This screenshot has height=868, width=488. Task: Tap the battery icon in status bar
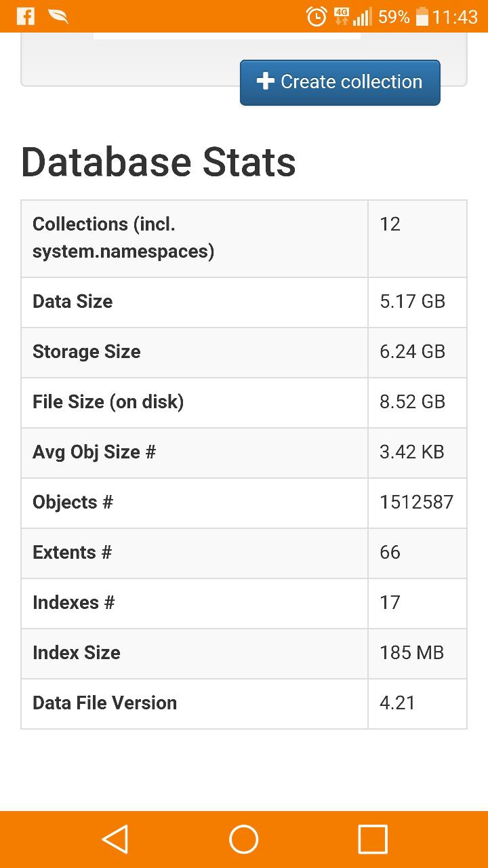pyautogui.click(x=422, y=16)
